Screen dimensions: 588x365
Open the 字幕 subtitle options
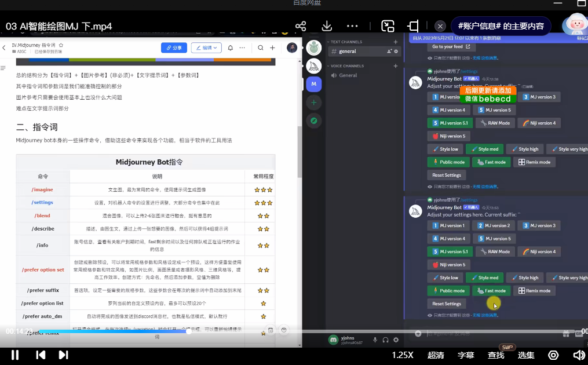pyautogui.click(x=466, y=355)
